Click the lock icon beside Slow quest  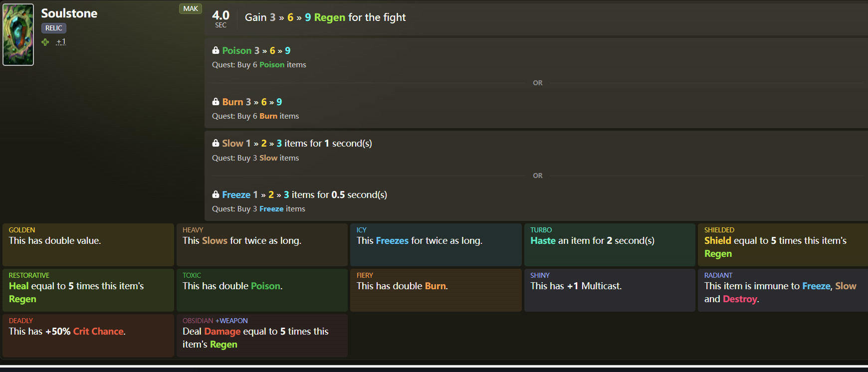tap(216, 143)
